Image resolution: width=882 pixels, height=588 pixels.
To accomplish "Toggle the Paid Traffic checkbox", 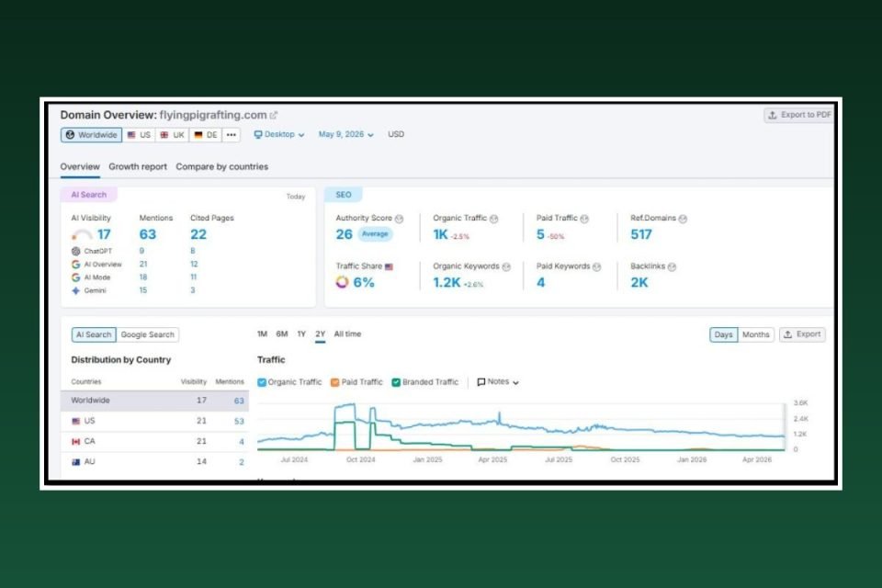I will point(334,382).
